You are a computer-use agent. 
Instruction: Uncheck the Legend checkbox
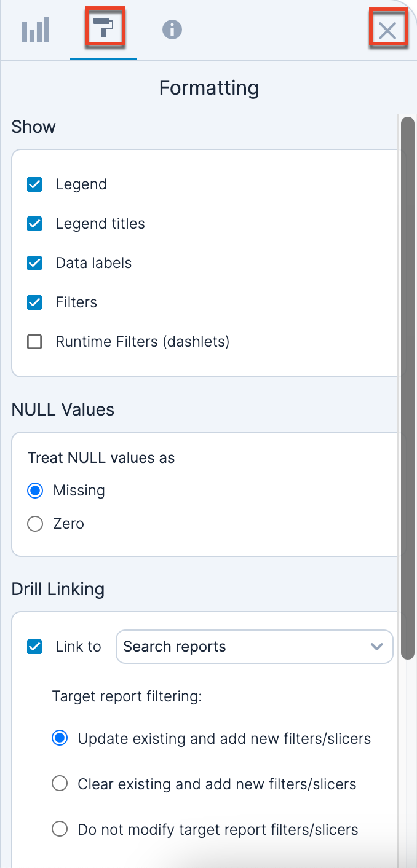pyautogui.click(x=35, y=184)
